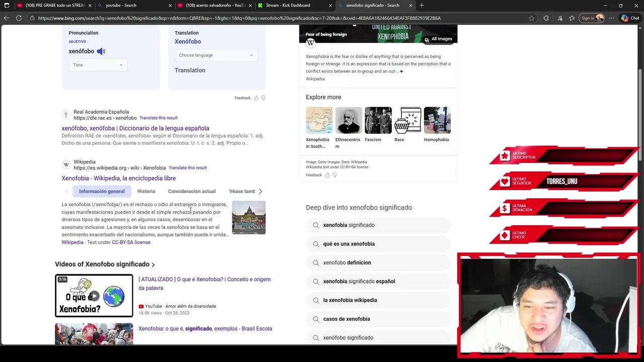Close the xenofobo significado tab

tap(411, 6)
